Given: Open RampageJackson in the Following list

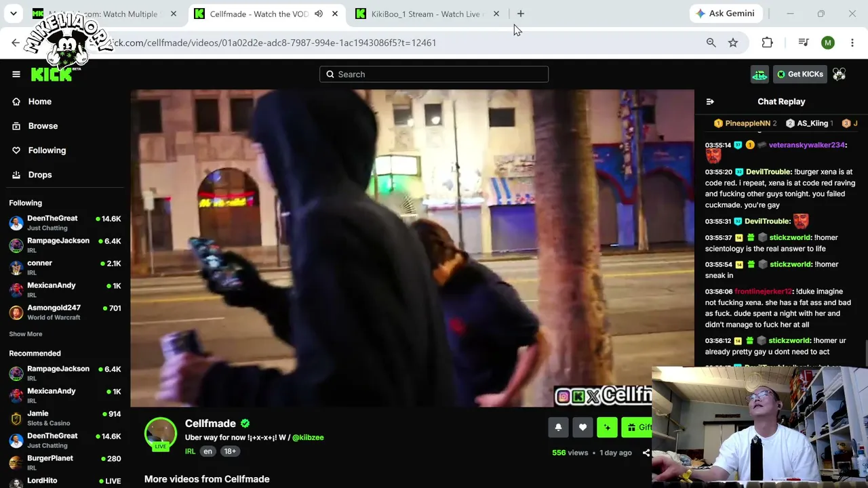Looking at the screenshot, I should (x=65, y=245).
